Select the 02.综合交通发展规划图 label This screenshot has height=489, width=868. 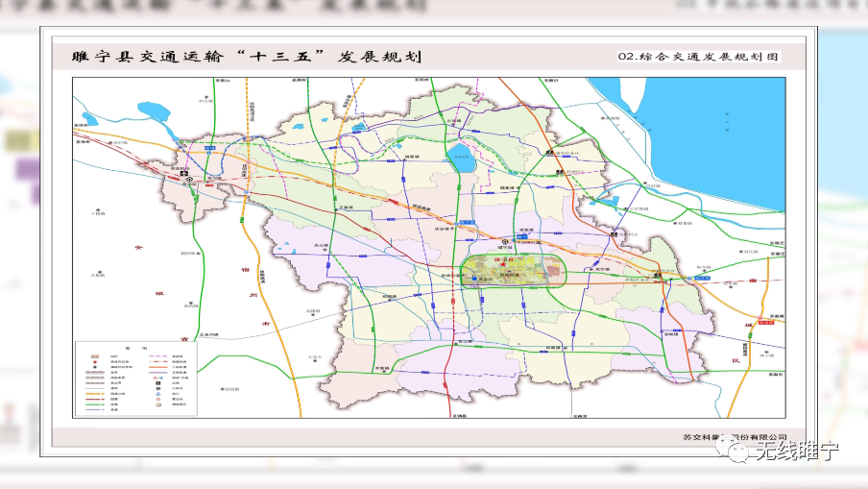tap(699, 58)
